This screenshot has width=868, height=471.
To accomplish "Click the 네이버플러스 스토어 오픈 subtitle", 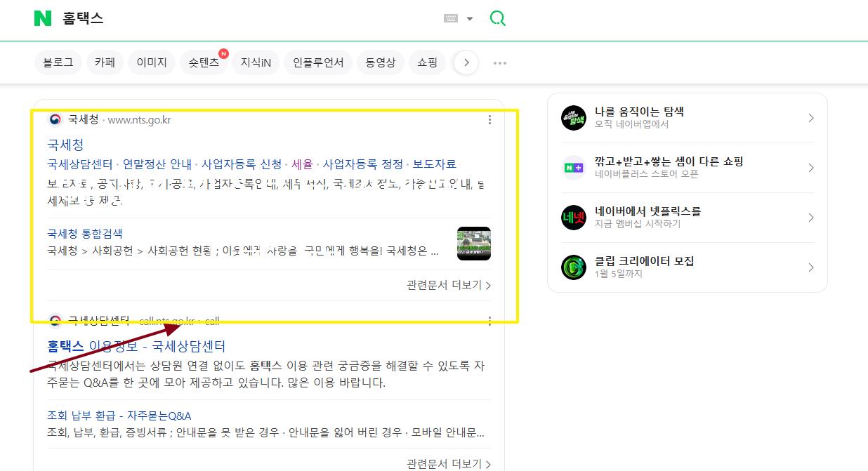I will pyautogui.click(x=647, y=174).
